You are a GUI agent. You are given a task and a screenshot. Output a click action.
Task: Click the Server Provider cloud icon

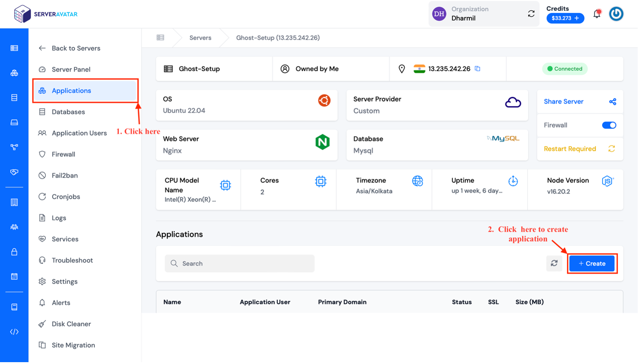[x=514, y=103]
